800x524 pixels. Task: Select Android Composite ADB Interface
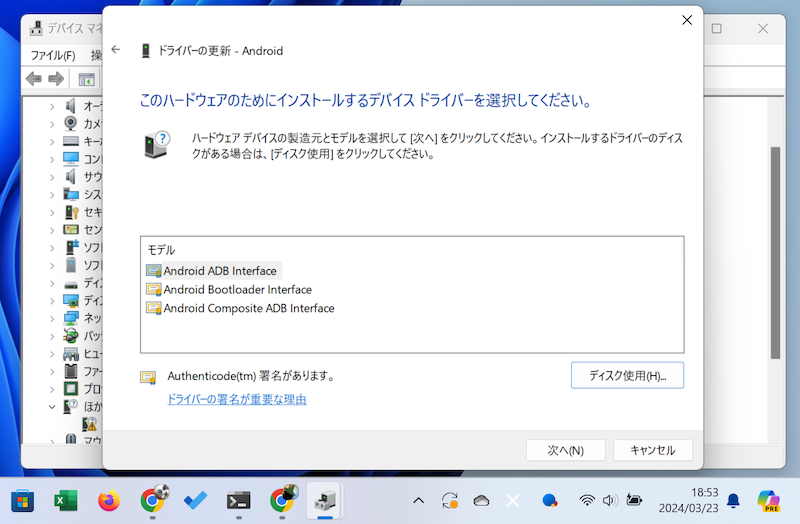point(248,308)
